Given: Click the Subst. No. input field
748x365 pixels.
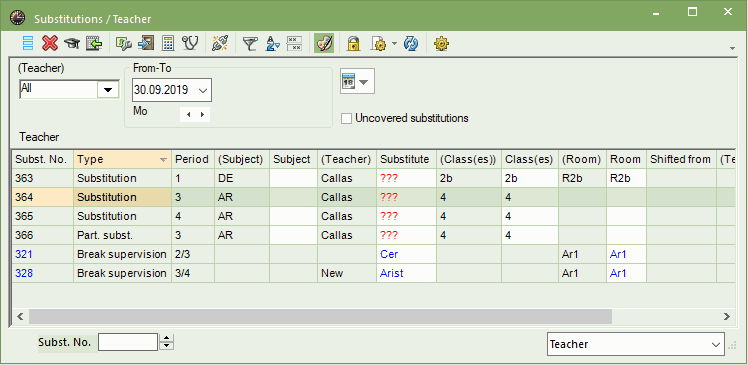Looking at the screenshot, I should tap(128, 342).
